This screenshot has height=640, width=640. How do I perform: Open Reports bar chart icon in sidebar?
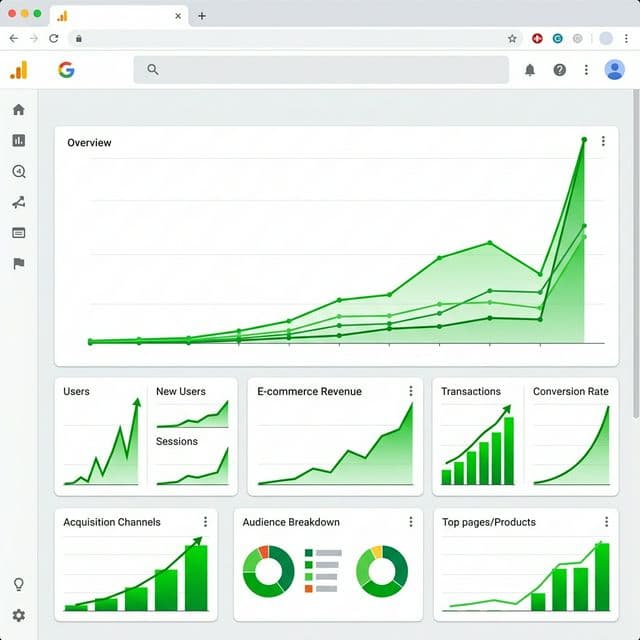pyautogui.click(x=18, y=141)
